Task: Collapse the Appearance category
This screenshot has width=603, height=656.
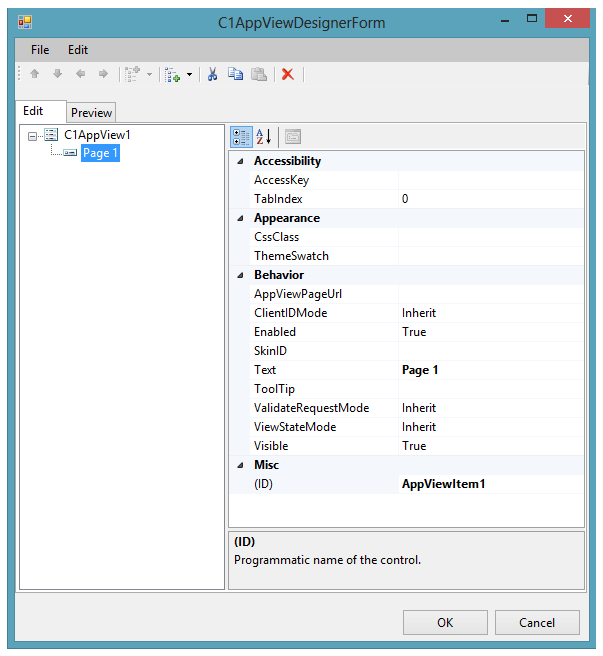Action: 240,218
